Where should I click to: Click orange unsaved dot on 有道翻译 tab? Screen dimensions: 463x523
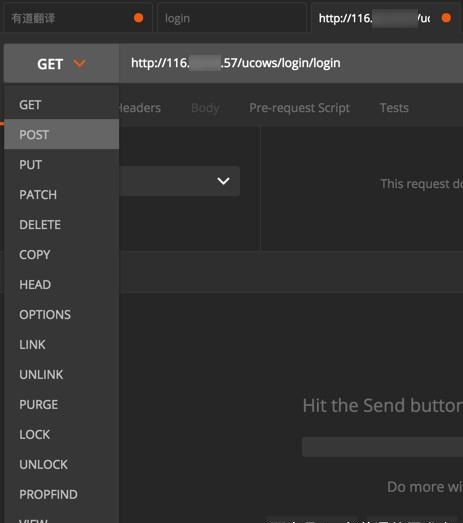pos(138,18)
